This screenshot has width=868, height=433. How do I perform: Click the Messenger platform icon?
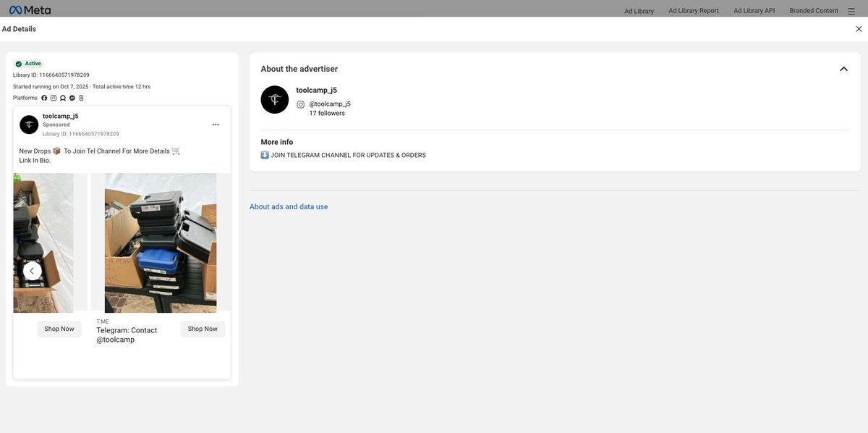coord(72,98)
